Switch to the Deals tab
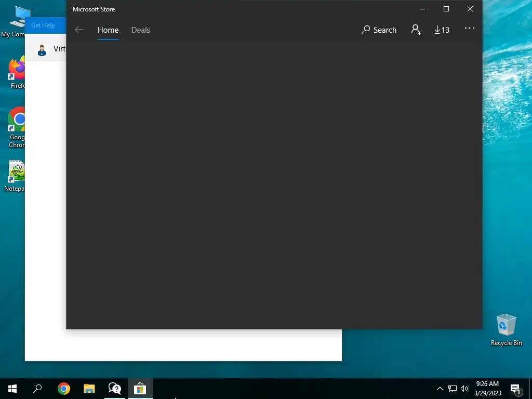This screenshot has height=399, width=532. [x=140, y=30]
